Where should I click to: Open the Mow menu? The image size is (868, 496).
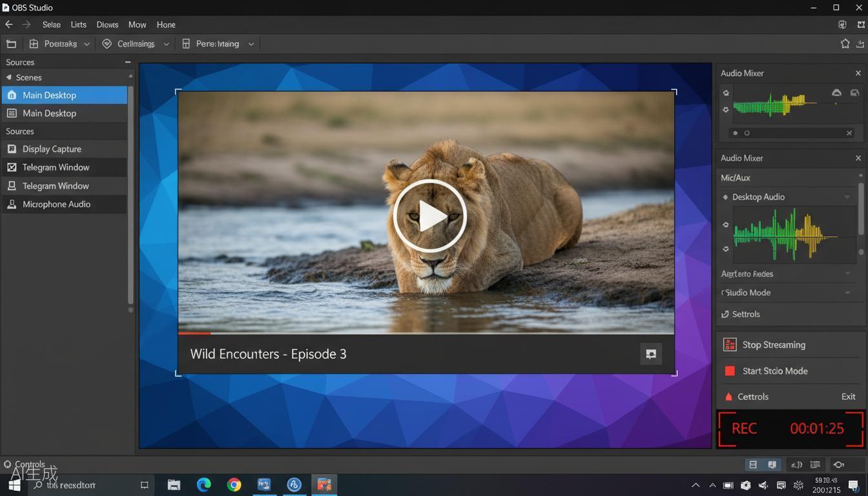coord(137,25)
